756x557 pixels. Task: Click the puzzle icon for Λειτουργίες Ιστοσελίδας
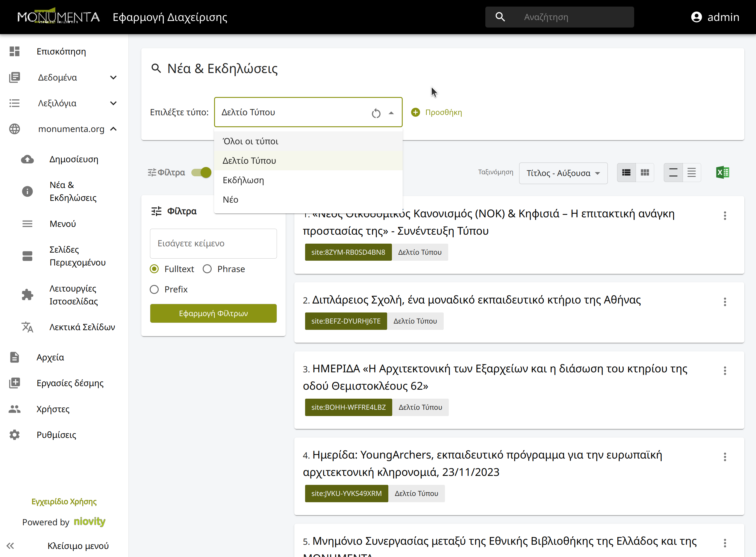pos(27,295)
